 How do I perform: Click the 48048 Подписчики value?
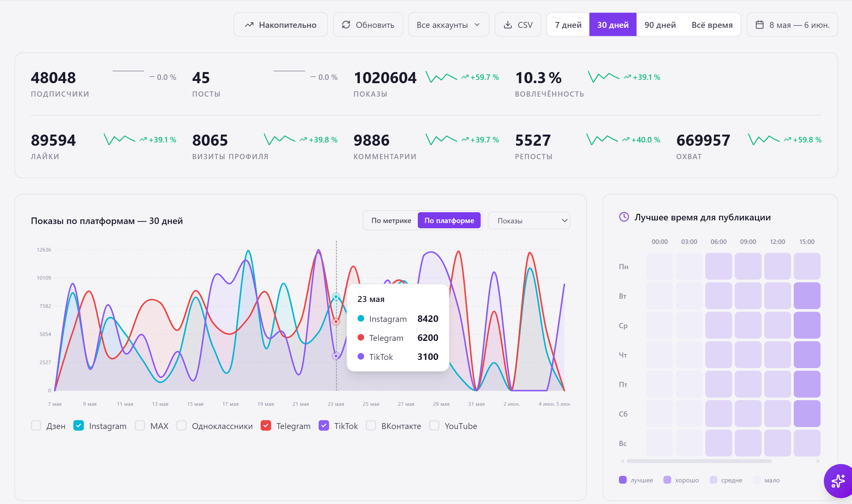pos(53,78)
